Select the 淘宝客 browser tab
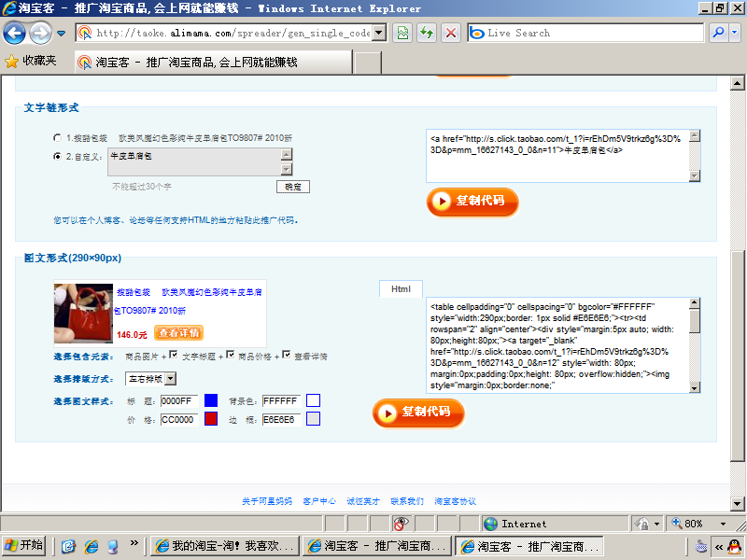747x560 pixels. pyautogui.click(x=214, y=63)
